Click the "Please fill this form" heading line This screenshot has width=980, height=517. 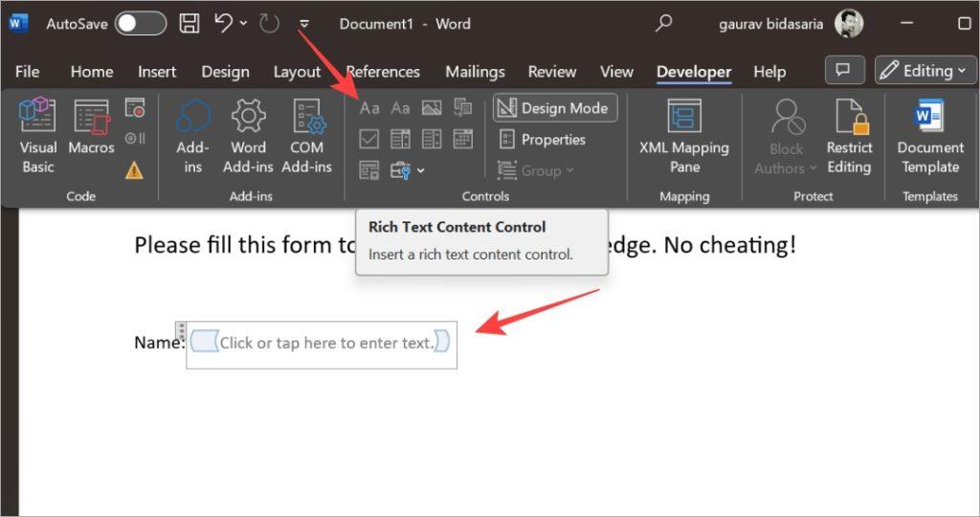tap(465, 244)
